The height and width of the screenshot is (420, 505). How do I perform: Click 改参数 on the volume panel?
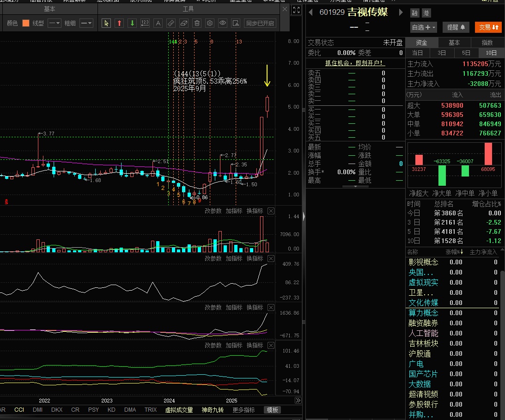tap(213, 211)
